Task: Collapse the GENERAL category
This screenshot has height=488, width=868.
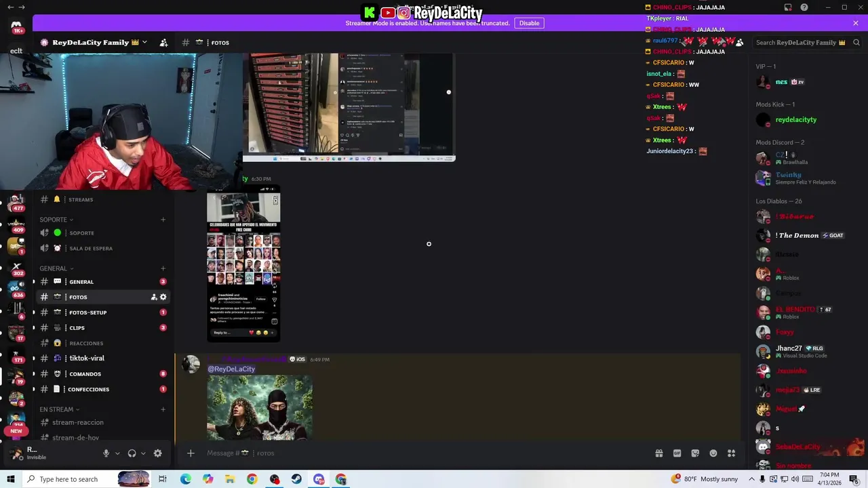Action: pyautogui.click(x=56, y=268)
